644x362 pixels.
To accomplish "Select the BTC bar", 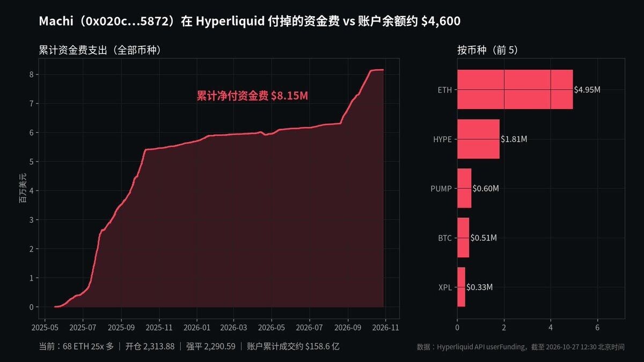I will click(x=463, y=238).
